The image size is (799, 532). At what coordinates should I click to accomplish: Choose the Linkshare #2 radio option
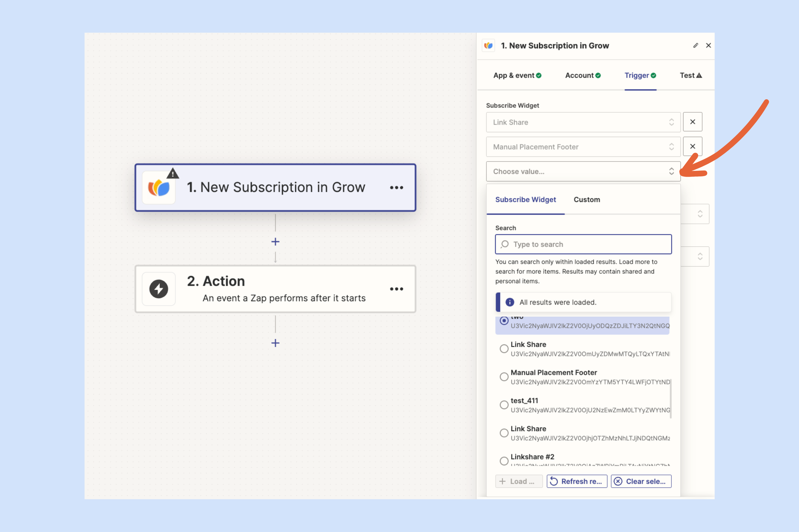pos(504,461)
